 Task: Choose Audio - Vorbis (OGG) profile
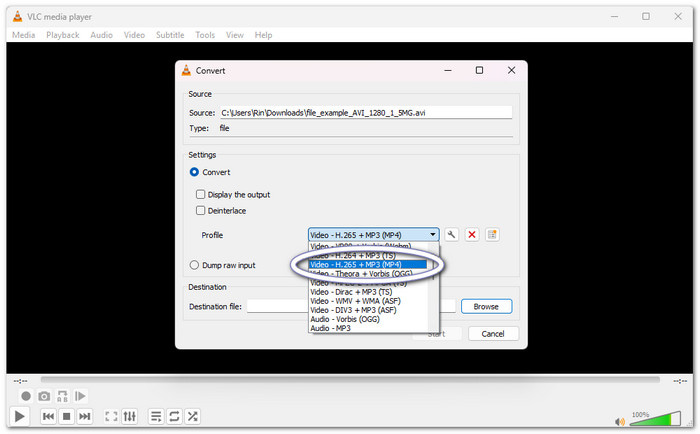[368, 319]
